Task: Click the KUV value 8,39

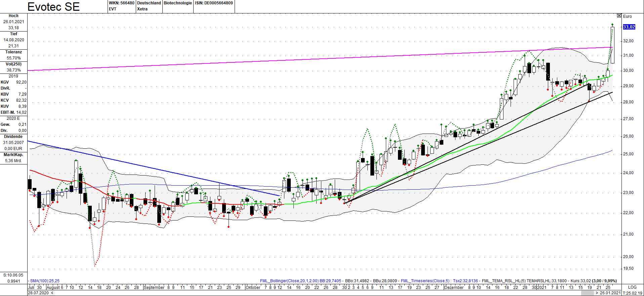Action: click(22, 106)
